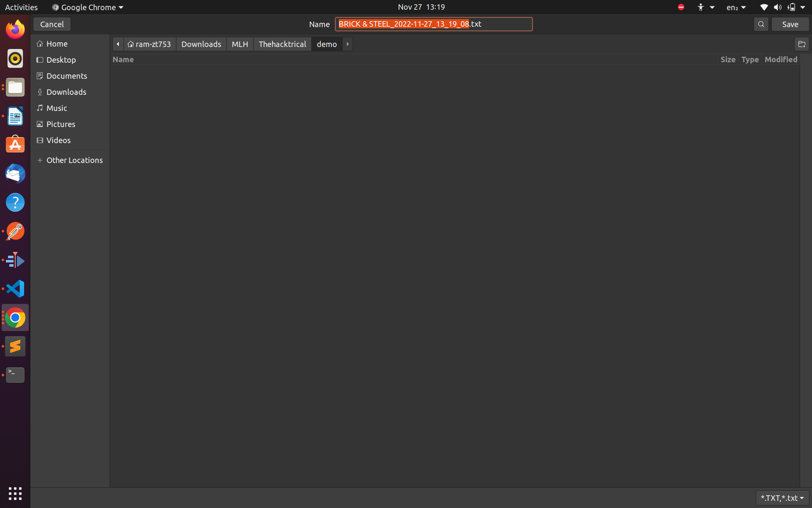Go to the Downloads breadcrumb segment

coord(201,44)
